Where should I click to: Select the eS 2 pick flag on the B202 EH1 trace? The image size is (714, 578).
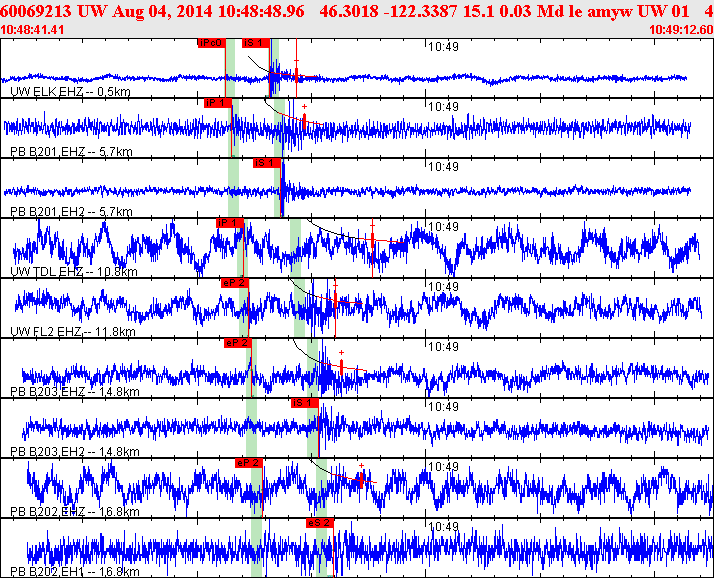[319, 523]
